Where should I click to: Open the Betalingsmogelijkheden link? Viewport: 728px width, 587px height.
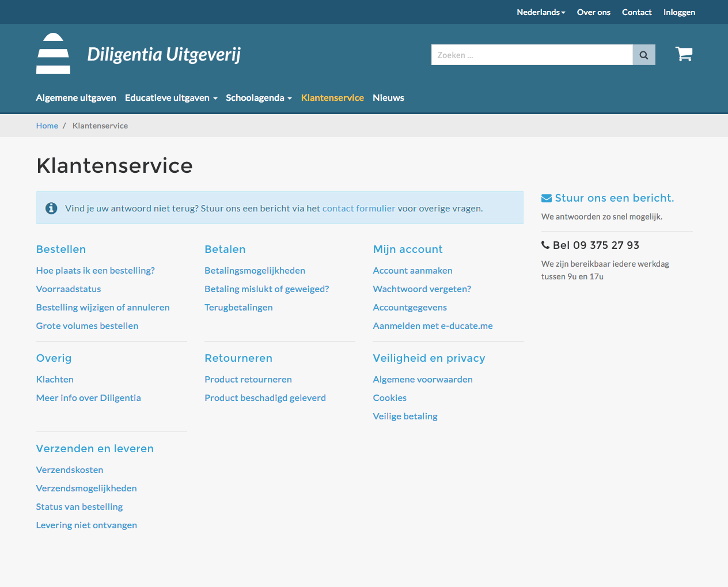click(255, 271)
